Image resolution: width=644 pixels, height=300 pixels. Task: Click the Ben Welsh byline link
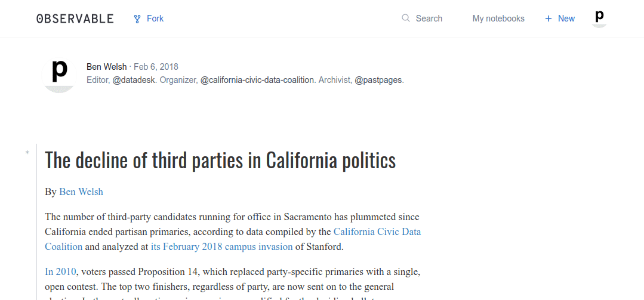(81, 191)
